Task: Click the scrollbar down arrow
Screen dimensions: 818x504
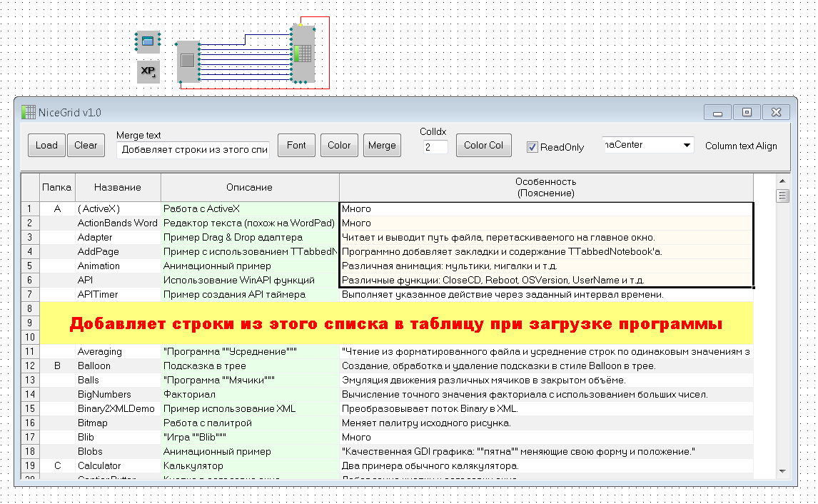Action: (782, 471)
